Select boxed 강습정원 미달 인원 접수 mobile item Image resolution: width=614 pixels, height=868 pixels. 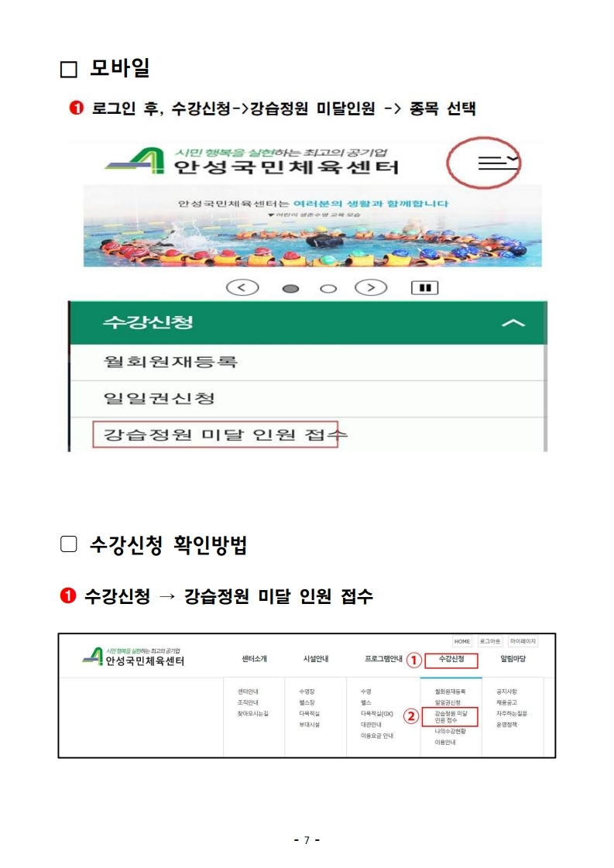pyautogui.click(x=215, y=434)
